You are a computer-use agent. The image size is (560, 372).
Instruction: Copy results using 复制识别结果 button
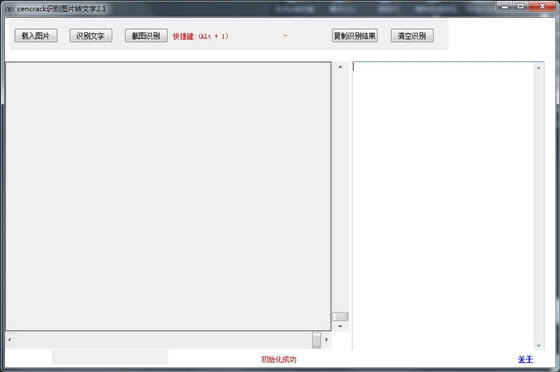point(355,36)
